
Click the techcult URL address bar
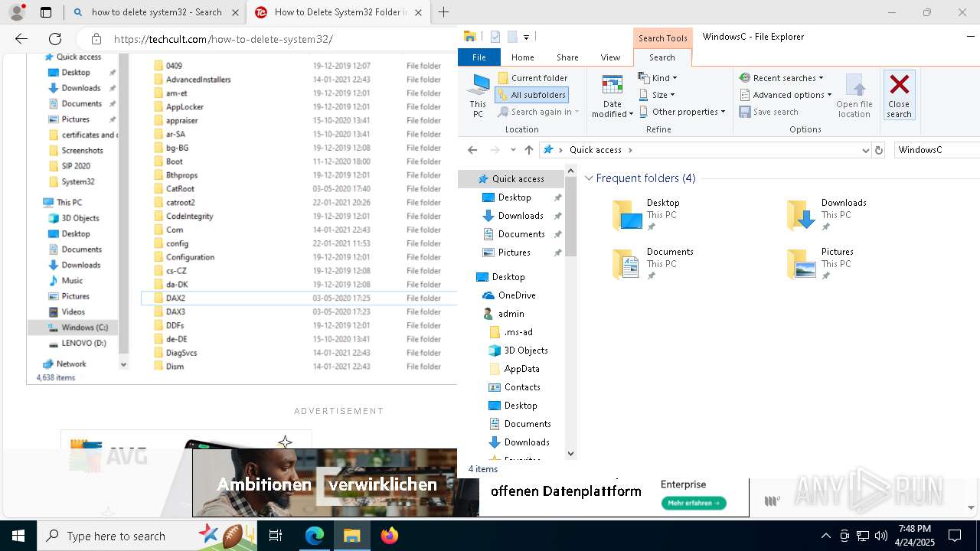point(224,39)
